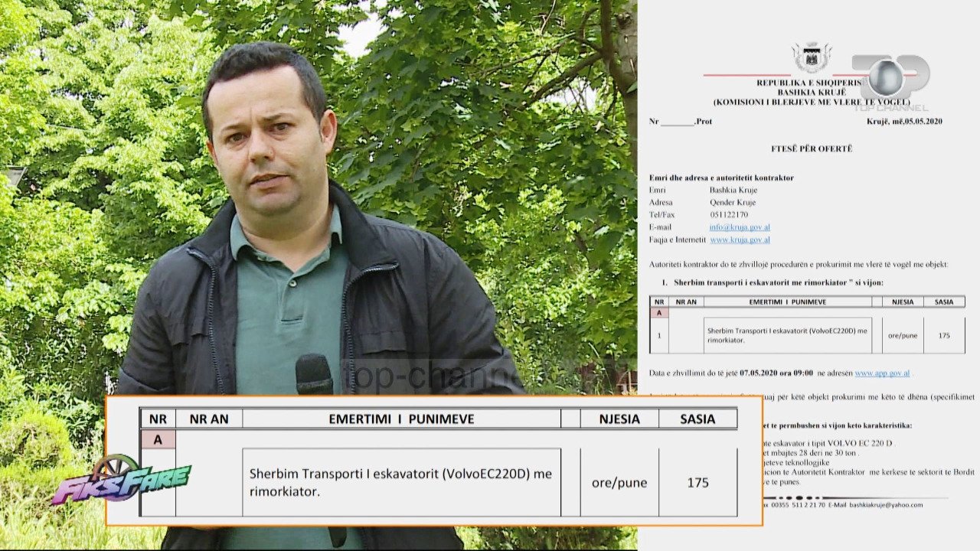Screen dimensions: 980x551
Task: Click the '175' quantity cell in enlarged table
Action: point(697,483)
